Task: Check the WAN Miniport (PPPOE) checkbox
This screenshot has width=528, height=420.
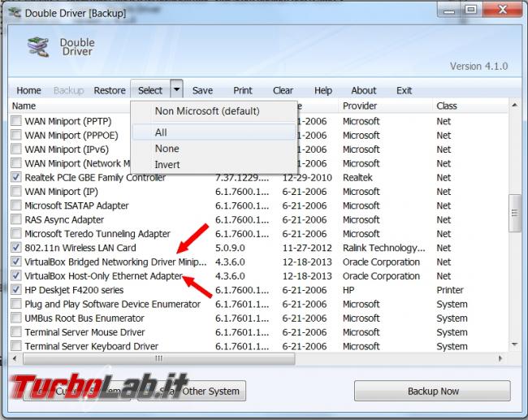Action: [x=16, y=135]
